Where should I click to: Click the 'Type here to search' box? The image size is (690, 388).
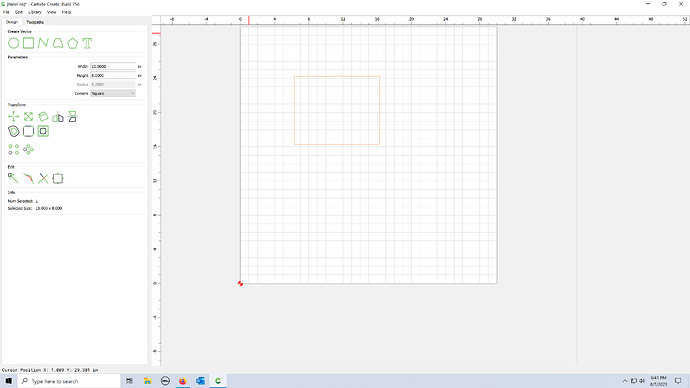point(69,381)
